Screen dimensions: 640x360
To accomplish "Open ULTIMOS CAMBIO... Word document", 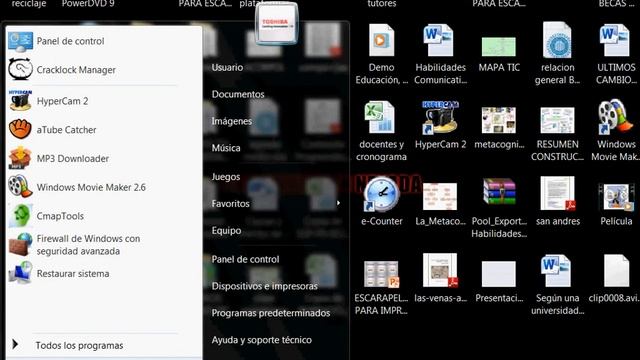I will tap(615, 40).
